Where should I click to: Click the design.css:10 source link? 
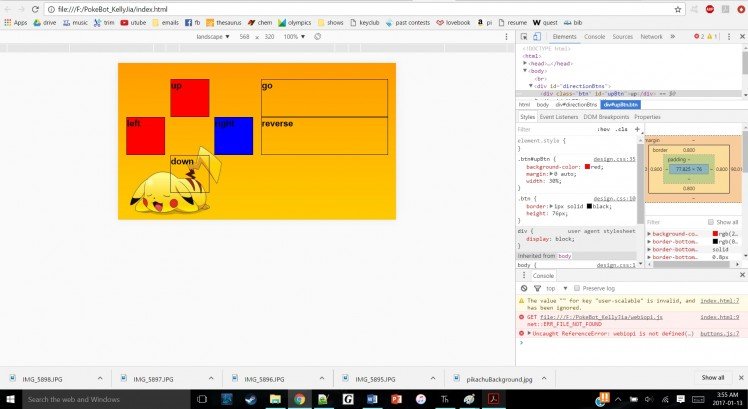[x=614, y=199]
